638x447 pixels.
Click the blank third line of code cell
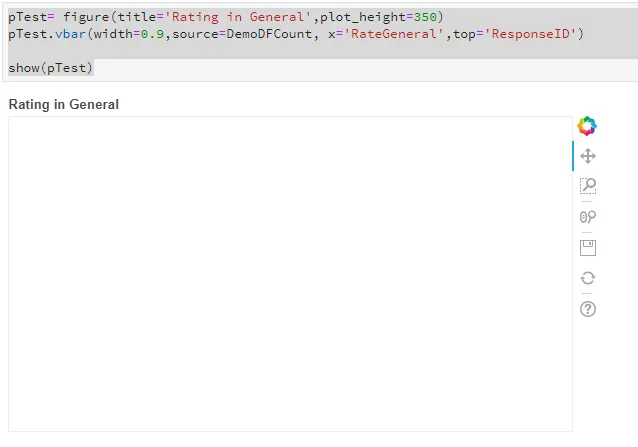pyautogui.click(x=321, y=51)
